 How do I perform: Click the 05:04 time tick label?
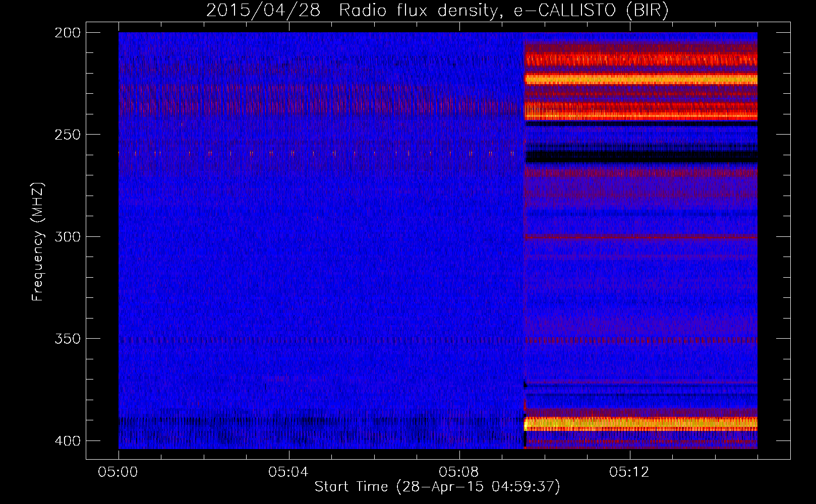tap(288, 472)
